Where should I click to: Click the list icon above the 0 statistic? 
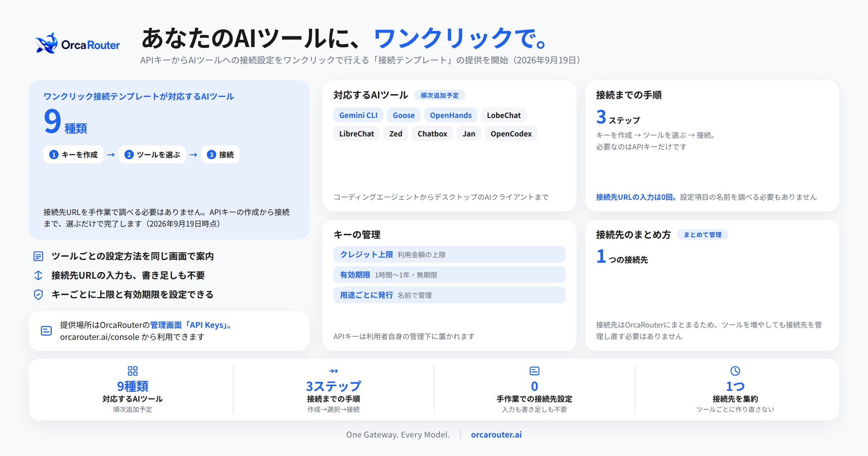(535, 371)
